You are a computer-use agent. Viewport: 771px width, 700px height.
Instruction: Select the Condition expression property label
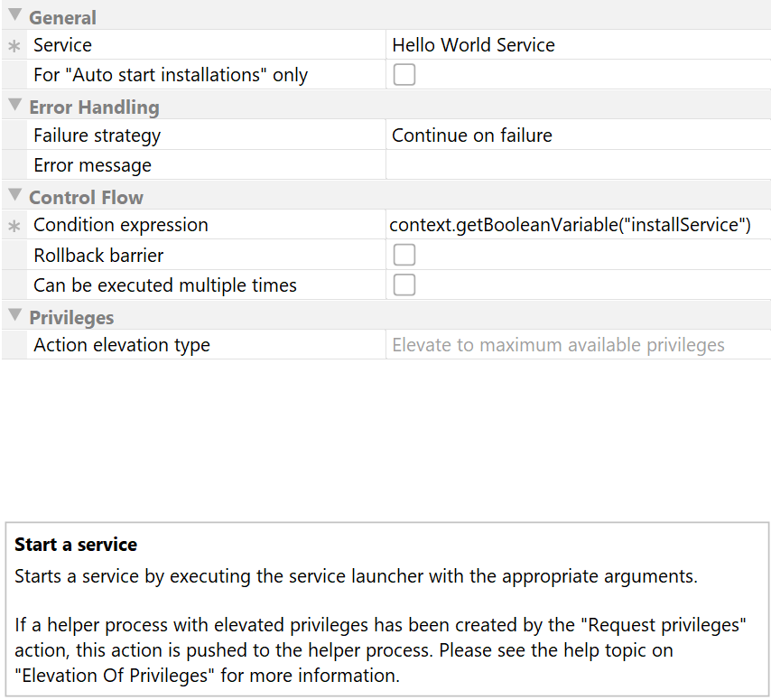tap(121, 225)
